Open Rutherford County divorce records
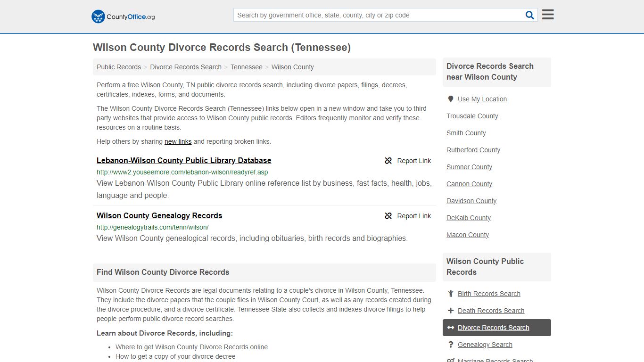 click(473, 150)
